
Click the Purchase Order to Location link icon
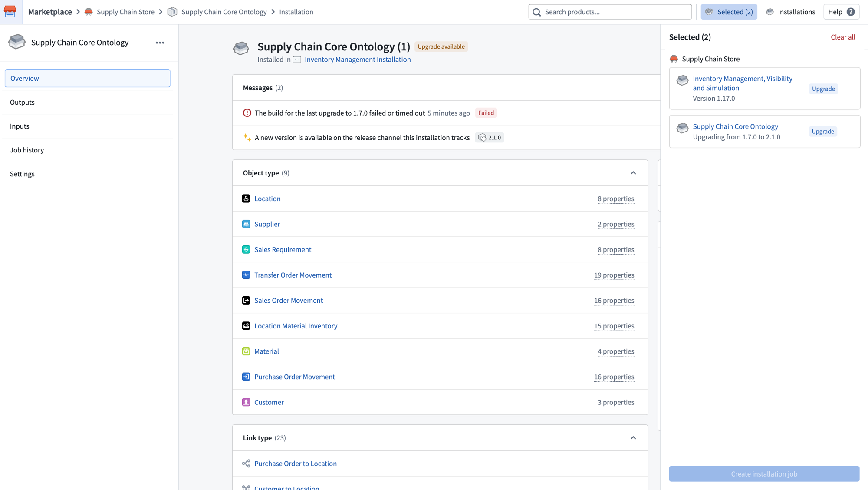coord(246,464)
